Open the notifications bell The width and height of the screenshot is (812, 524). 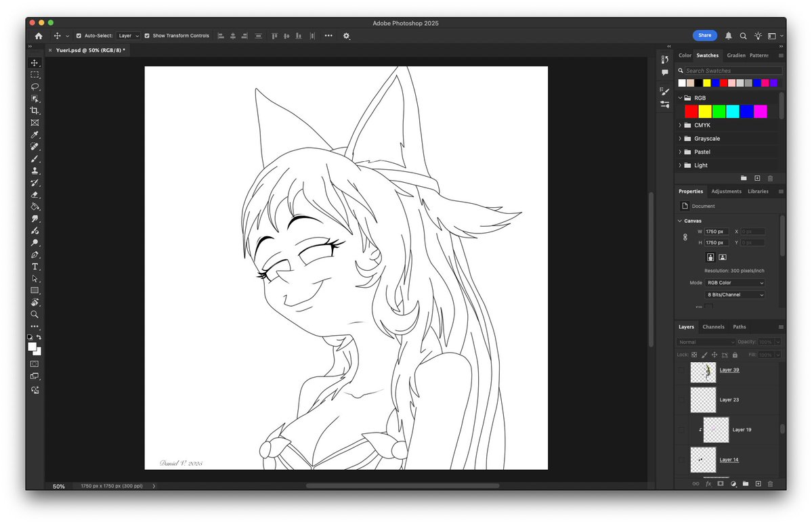pyautogui.click(x=729, y=36)
